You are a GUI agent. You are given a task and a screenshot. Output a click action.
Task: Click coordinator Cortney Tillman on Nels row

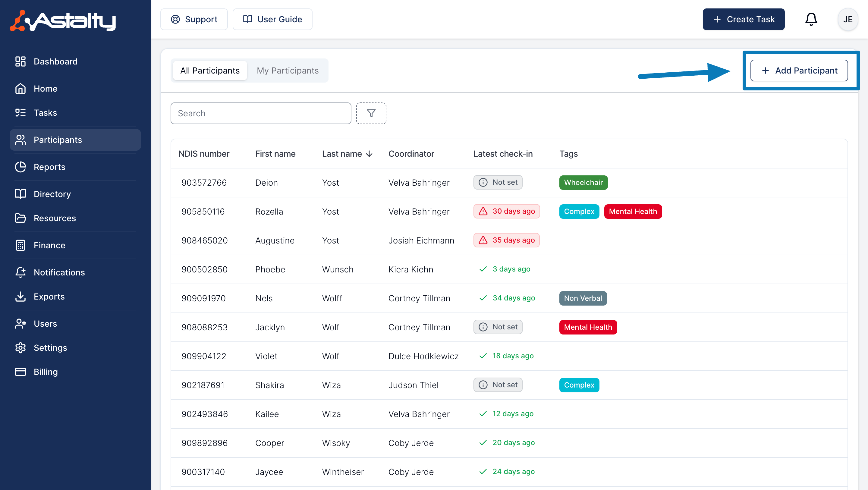(x=419, y=299)
